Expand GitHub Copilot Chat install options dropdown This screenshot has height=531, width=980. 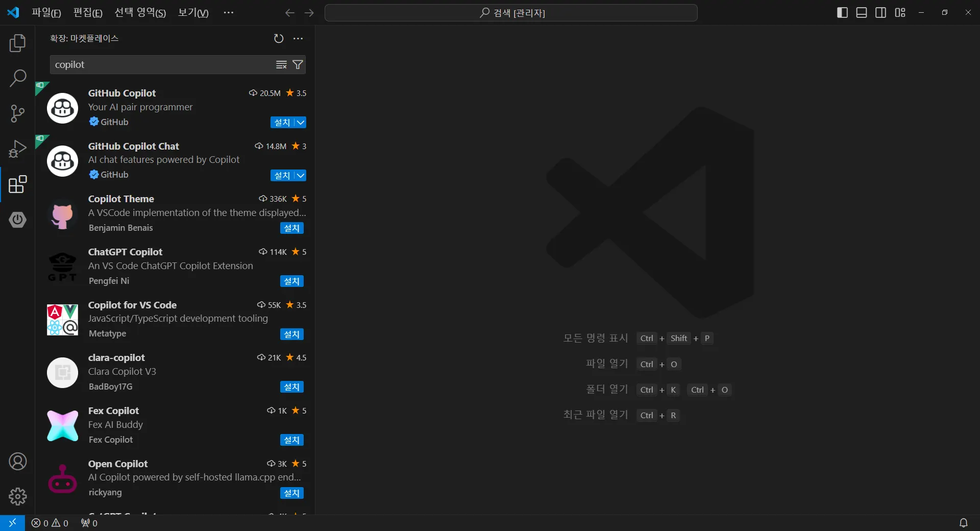click(x=301, y=176)
